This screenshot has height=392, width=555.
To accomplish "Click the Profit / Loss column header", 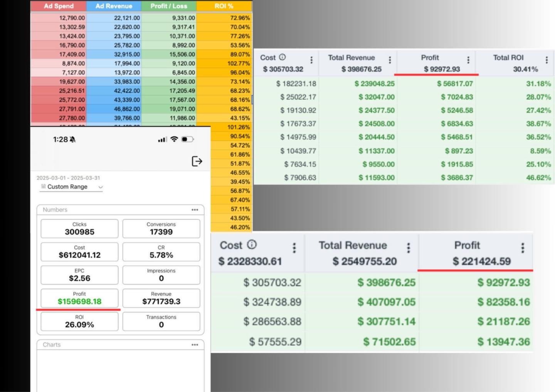I will [x=169, y=6].
